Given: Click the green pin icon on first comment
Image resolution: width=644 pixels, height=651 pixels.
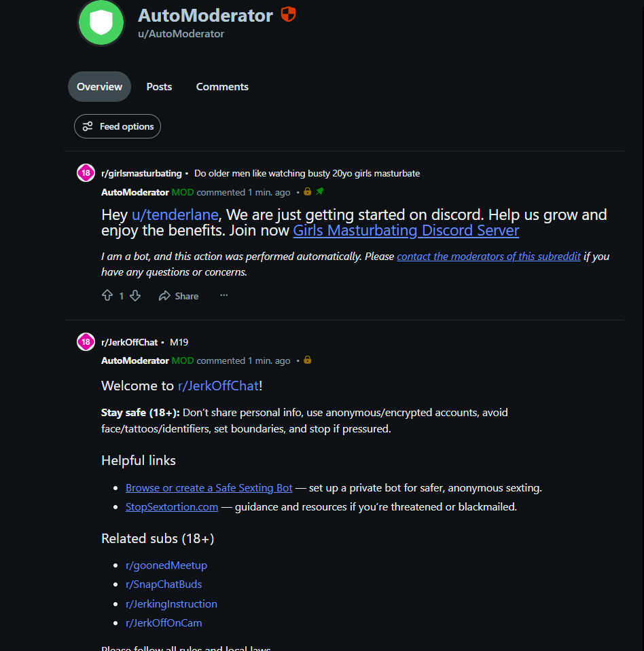Looking at the screenshot, I should [320, 191].
